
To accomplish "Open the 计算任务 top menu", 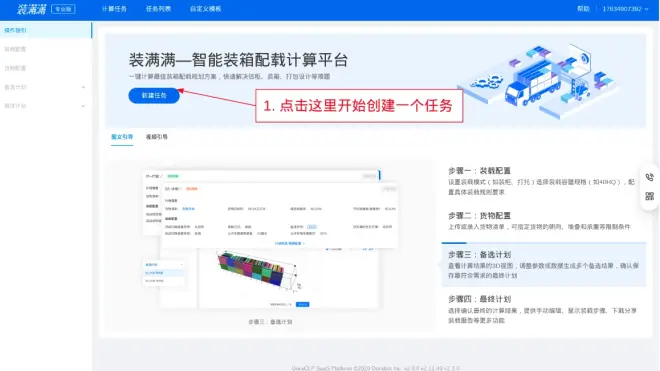I will point(114,9).
